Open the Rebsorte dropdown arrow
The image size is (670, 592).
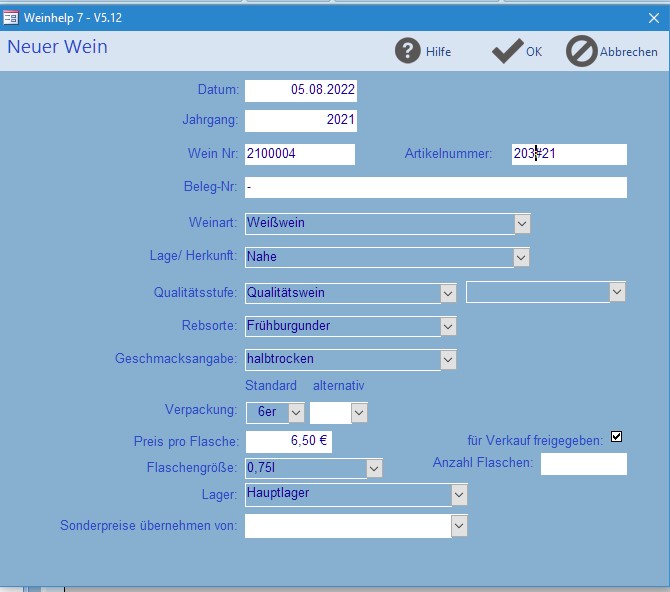tap(448, 326)
